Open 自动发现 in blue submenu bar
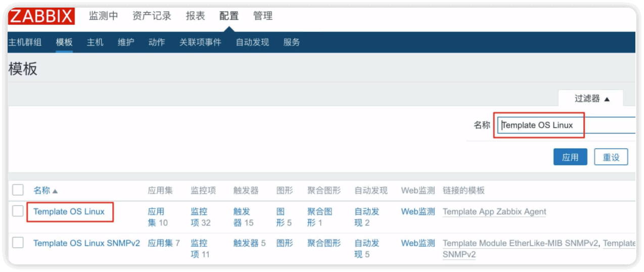This screenshot has width=644, height=272. point(252,42)
